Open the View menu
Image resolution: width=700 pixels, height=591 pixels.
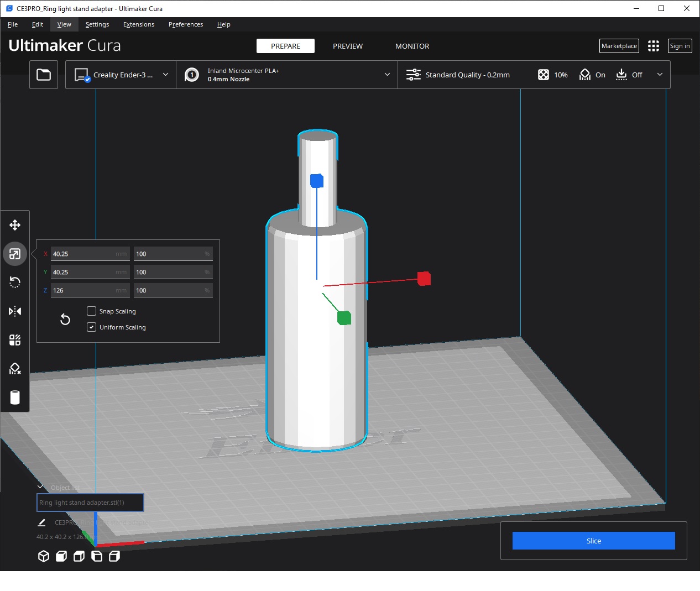64,24
